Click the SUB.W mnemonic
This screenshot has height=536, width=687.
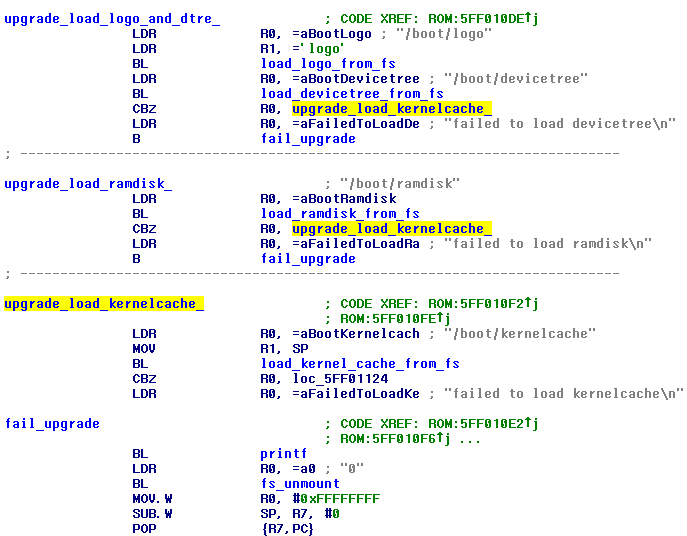[x=152, y=514]
